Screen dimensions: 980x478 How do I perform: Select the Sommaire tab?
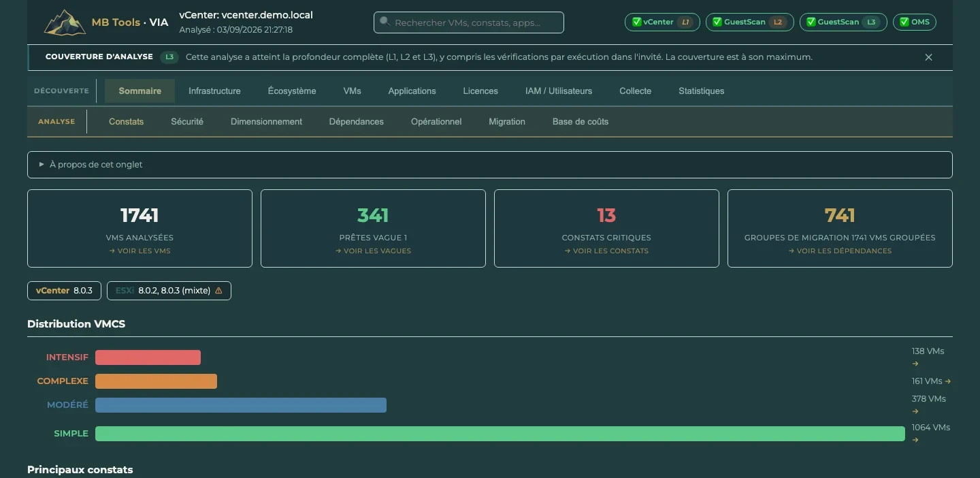pos(140,91)
